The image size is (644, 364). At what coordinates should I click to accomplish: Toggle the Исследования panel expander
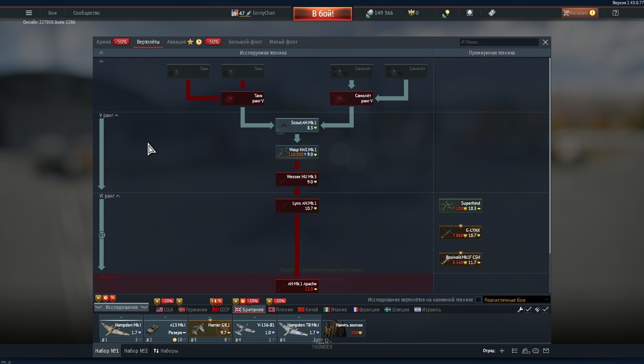click(x=121, y=308)
